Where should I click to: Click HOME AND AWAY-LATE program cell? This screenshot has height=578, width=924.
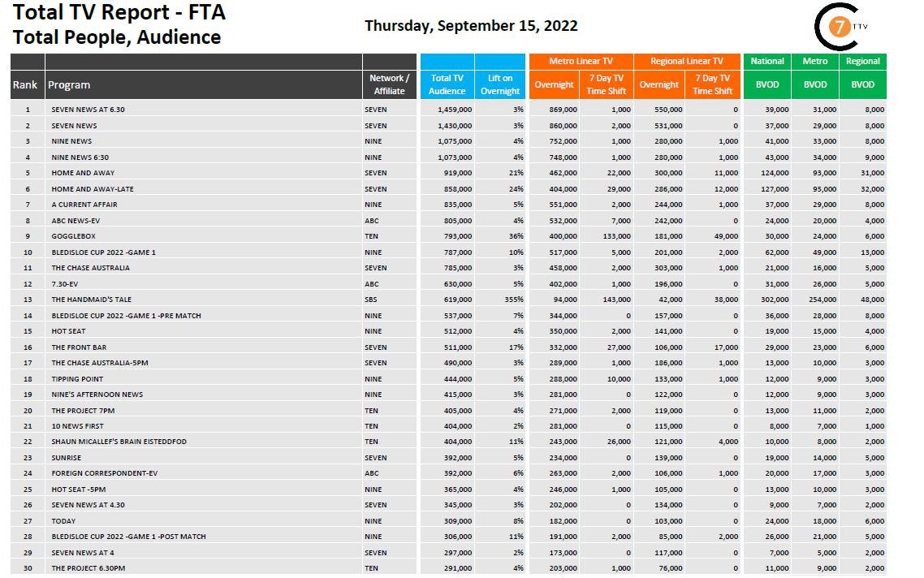point(93,189)
